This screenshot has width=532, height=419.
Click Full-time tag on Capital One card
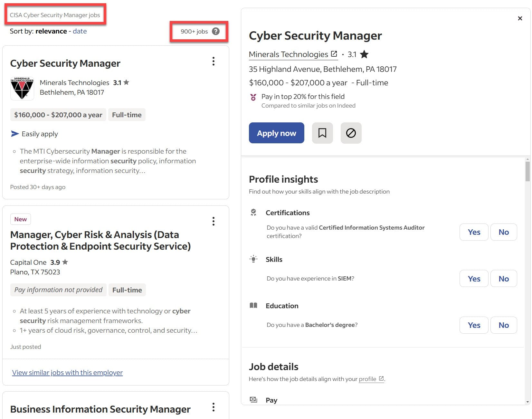pyautogui.click(x=127, y=290)
